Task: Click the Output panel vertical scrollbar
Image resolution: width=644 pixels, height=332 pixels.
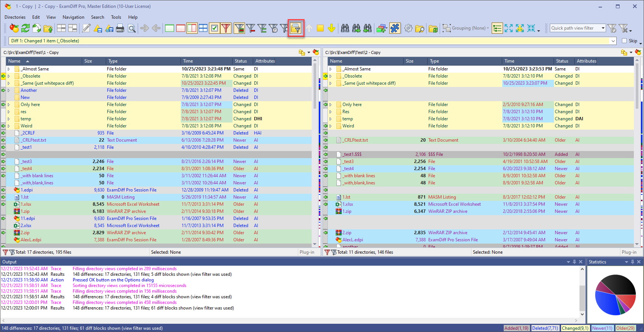Action: point(582,292)
